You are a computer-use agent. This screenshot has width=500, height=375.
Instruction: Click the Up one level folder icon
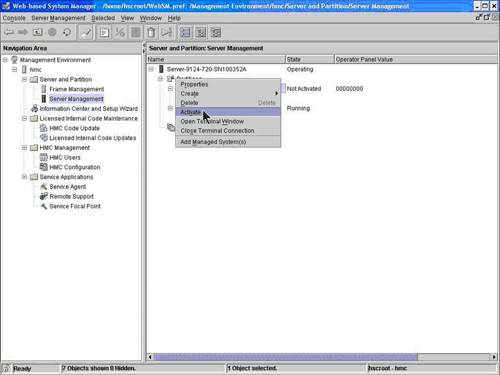pyautogui.click(x=37, y=32)
